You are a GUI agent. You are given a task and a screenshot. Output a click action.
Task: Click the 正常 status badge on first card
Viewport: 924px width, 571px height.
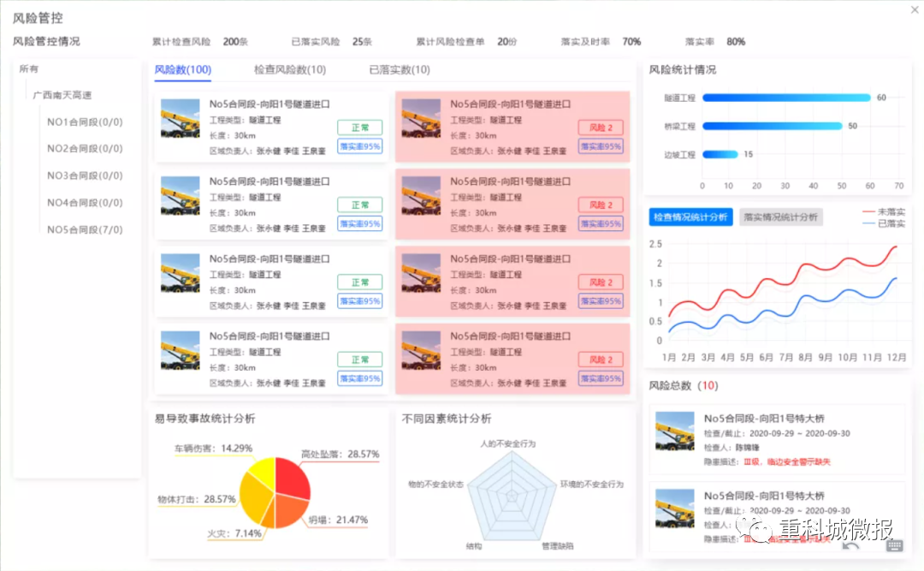tap(359, 126)
